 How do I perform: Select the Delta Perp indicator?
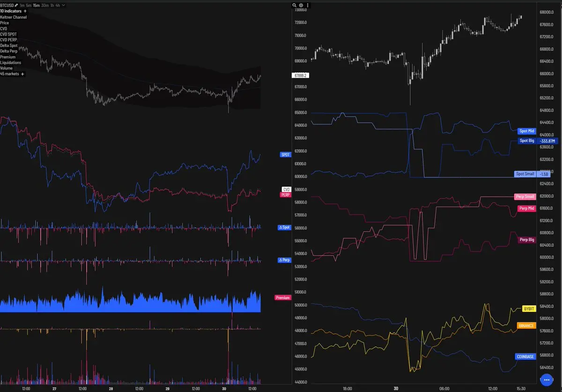(x=9, y=51)
